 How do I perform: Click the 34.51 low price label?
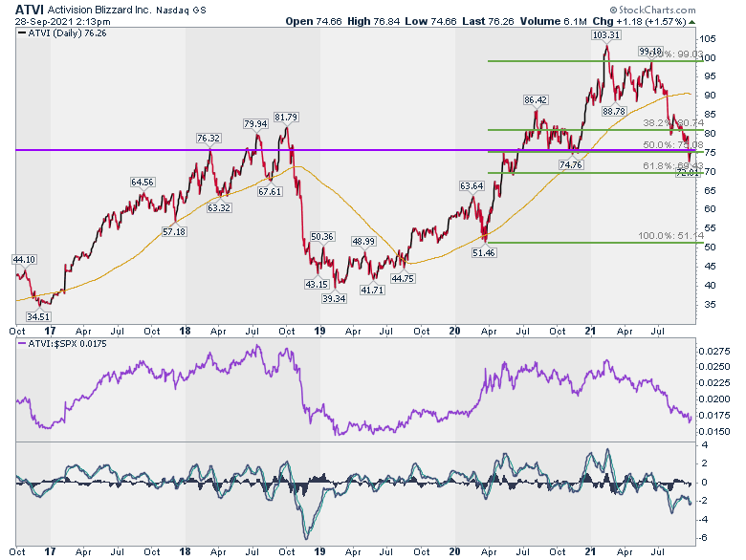tap(38, 316)
